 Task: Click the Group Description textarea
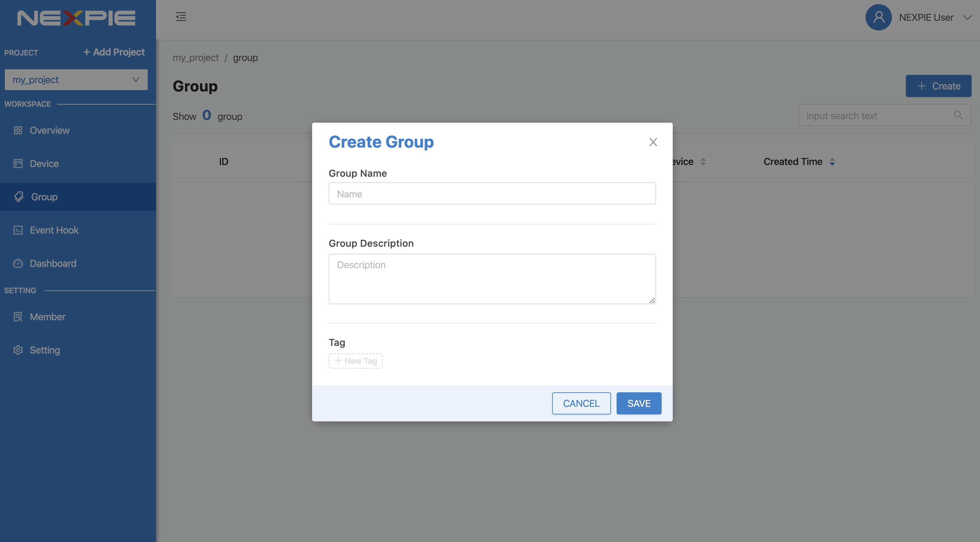(x=492, y=279)
